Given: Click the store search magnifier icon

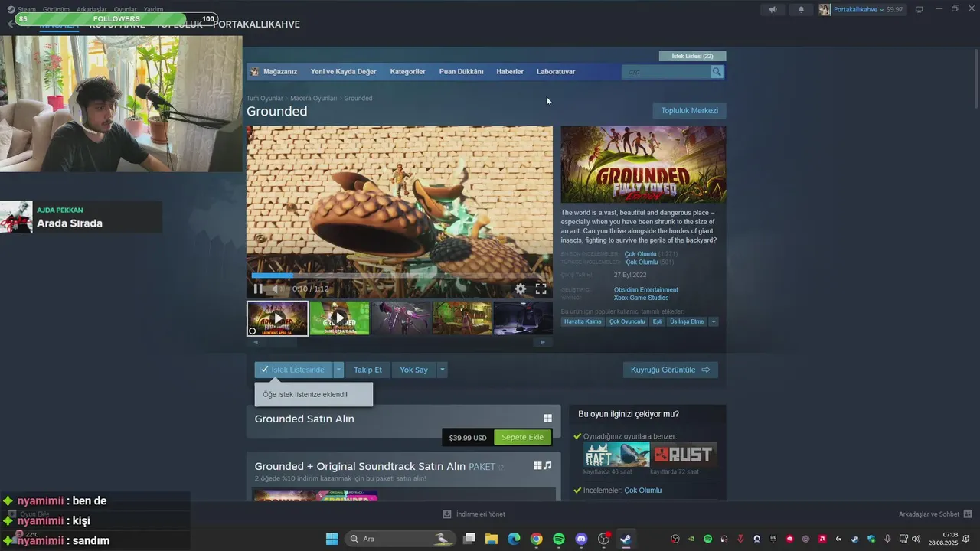Looking at the screenshot, I should 717,72.
